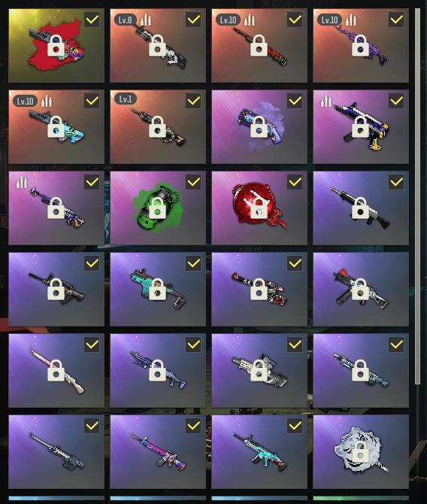Click lock on purple smoke pistol skin
Viewport: 427px width, 504px height.
[259, 127]
